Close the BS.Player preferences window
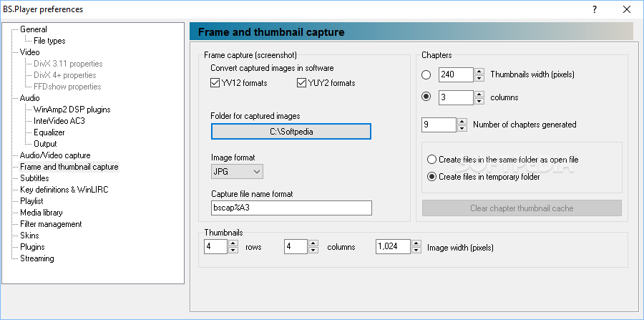This screenshot has height=320, width=644. coord(627,9)
